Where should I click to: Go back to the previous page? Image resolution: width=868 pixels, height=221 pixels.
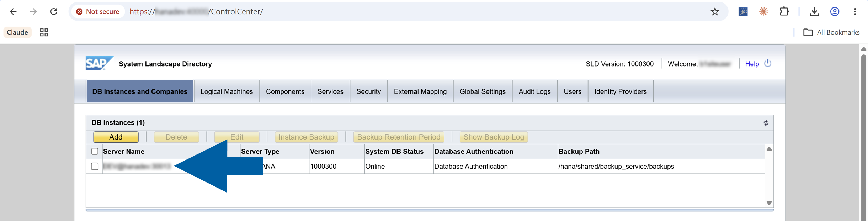point(13,12)
